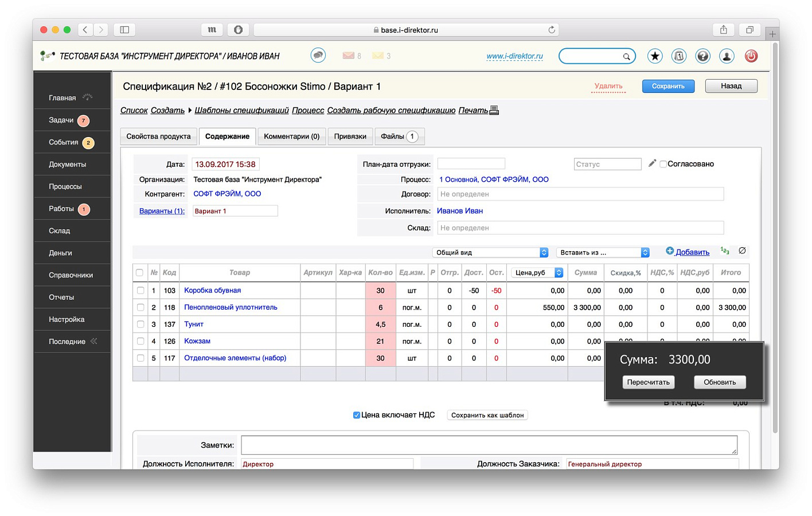Image resolution: width=812 pixels, height=516 pixels.
Task: Open the Вариант 1 variant selector
Action: 235,211
